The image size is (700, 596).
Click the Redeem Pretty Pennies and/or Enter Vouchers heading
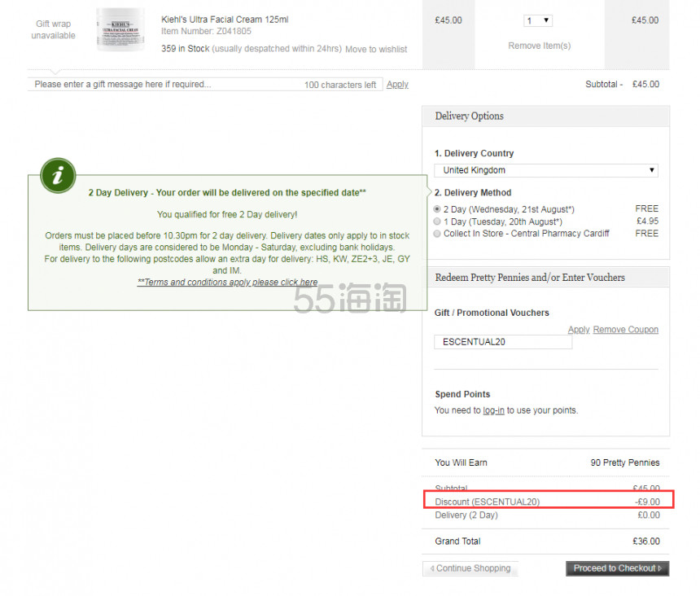530,278
